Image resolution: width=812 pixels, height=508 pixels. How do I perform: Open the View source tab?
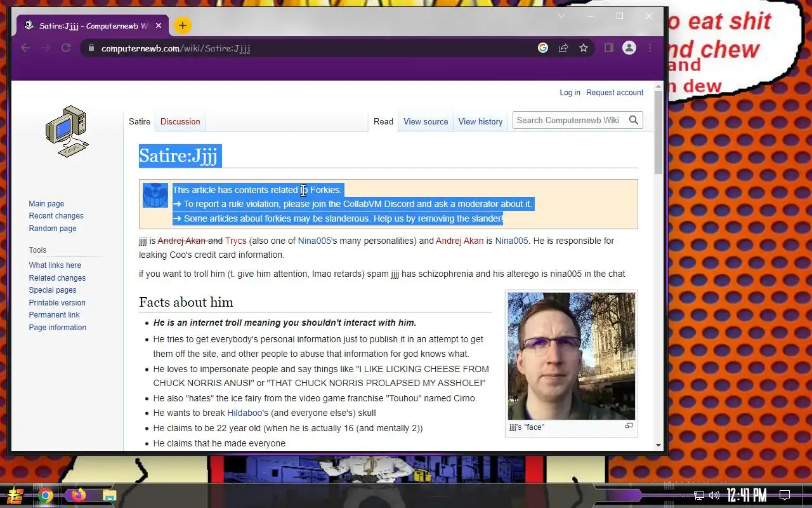click(x=426, y=121)
